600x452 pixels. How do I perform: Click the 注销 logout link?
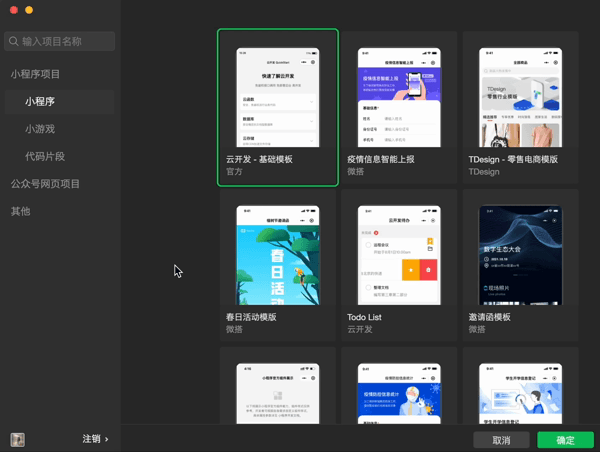91,439
